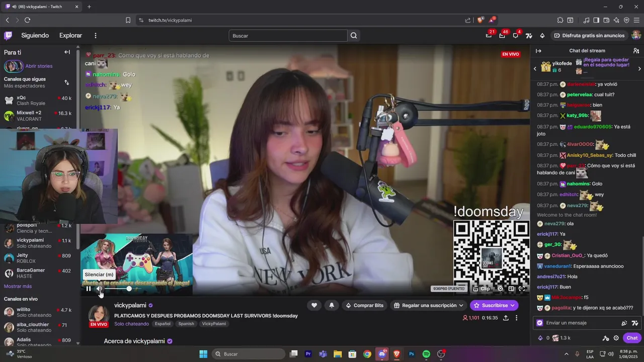Focus the Twitch Buscar search field
The image size is (644, 362).
(288, 36)
